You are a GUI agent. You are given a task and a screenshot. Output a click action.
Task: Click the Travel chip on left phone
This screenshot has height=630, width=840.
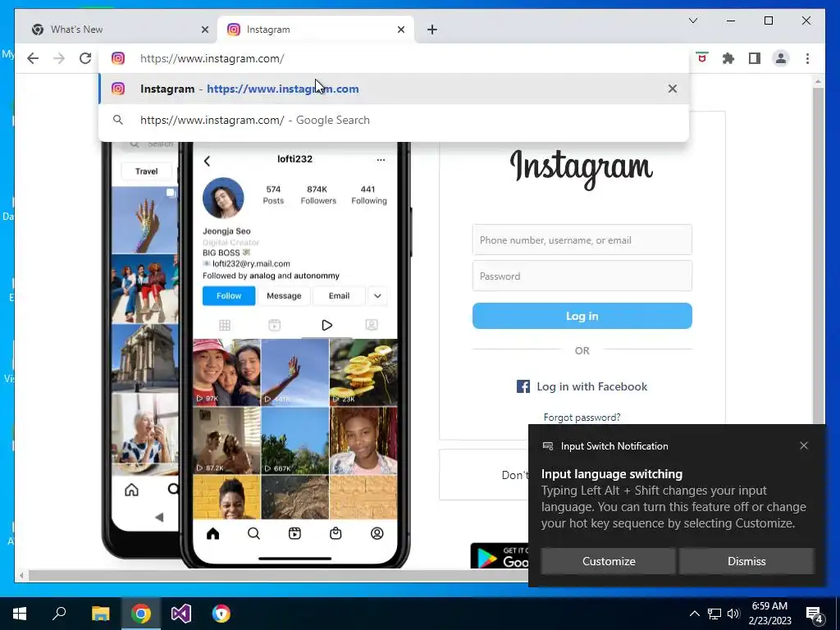coord(146,171)
